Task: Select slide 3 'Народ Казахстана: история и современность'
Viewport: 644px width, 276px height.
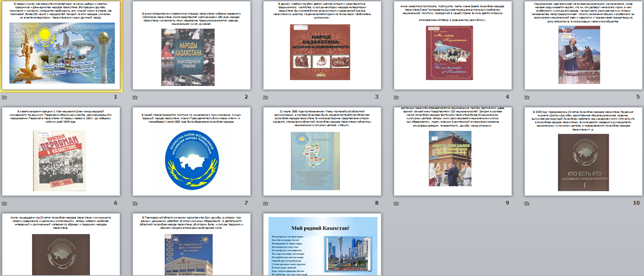Action: pos(322,45)
